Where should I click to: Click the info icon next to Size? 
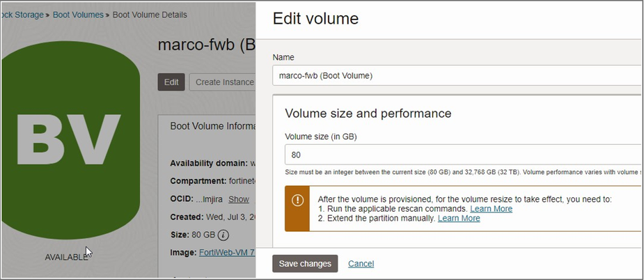coord(223,235)
